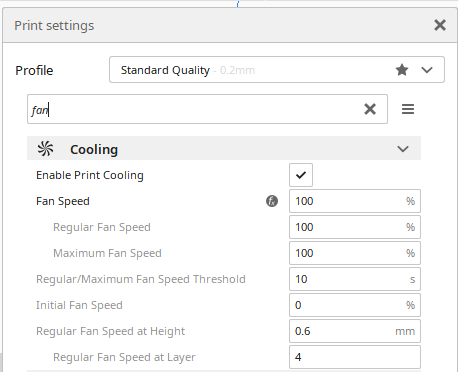Edit Regular Fan Speed at Layer value
The width and height of the screenshot is (458, 372).
(x=355, y=357)
